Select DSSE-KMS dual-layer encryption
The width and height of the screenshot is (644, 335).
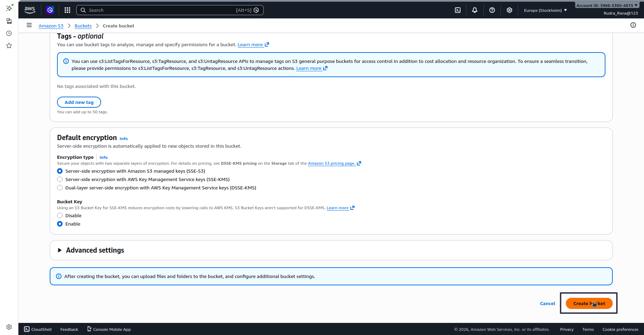coord(60,188)
